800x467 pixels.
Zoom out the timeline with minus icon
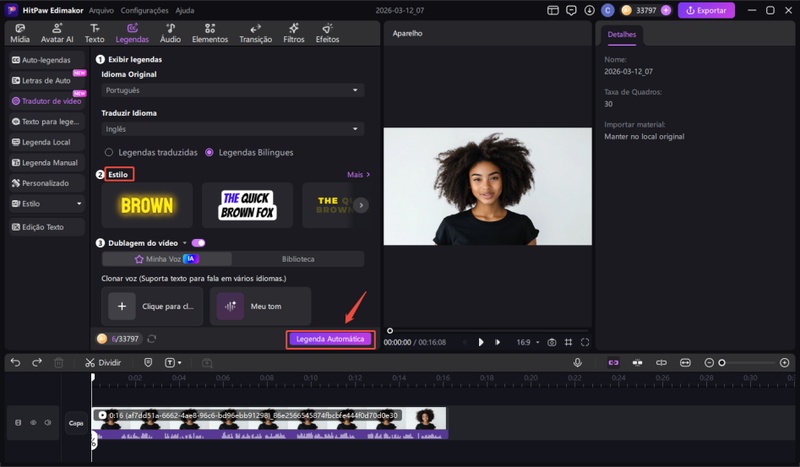tap(710, 362)
